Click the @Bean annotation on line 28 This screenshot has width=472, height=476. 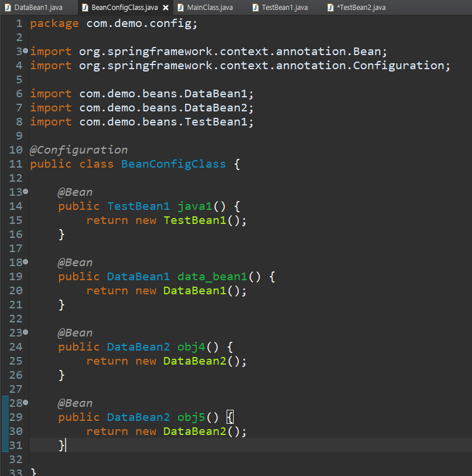tap(75, 403)
